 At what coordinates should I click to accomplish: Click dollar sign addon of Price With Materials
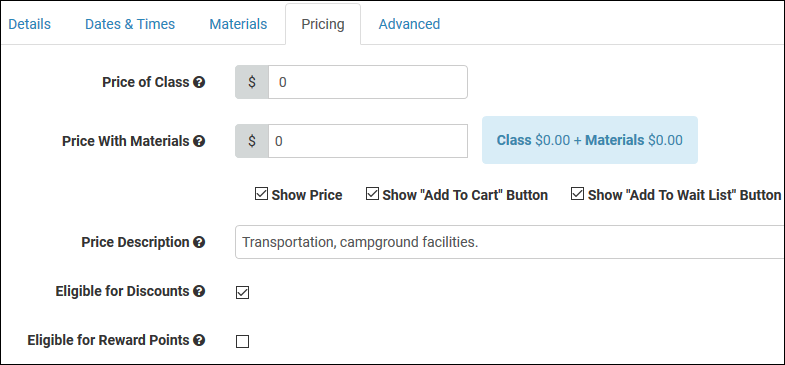252,141
